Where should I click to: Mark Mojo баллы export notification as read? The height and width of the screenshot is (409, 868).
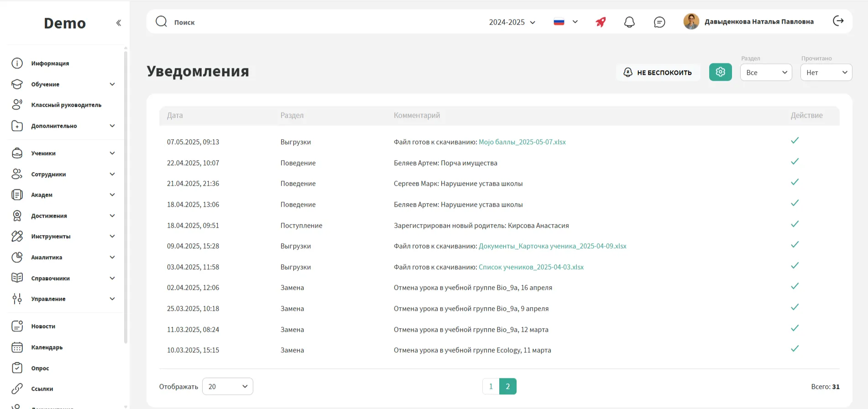[795, 141]
